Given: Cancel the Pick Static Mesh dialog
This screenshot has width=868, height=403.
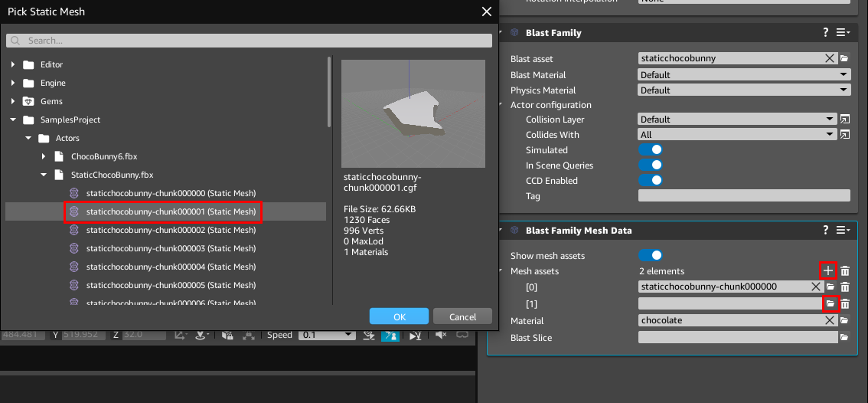Looking at the screenshot, I should click(462, 316).
